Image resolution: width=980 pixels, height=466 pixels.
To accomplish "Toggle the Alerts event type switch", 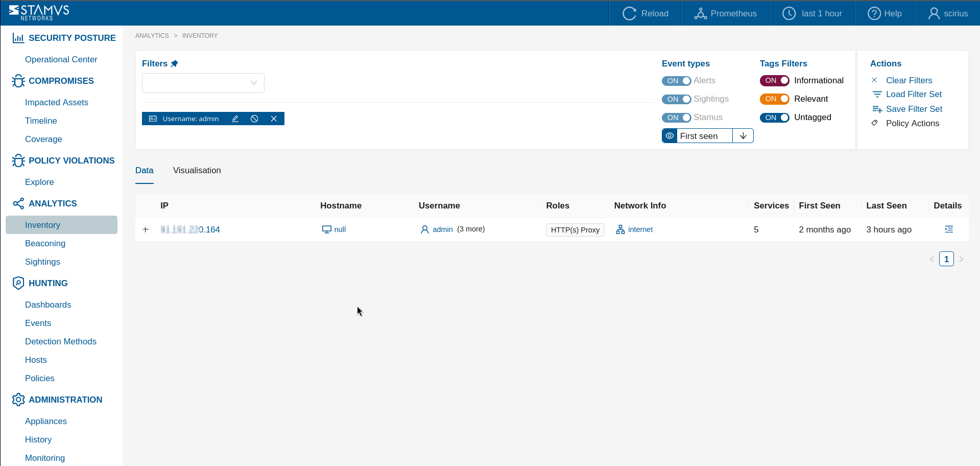I will point(676,81).
